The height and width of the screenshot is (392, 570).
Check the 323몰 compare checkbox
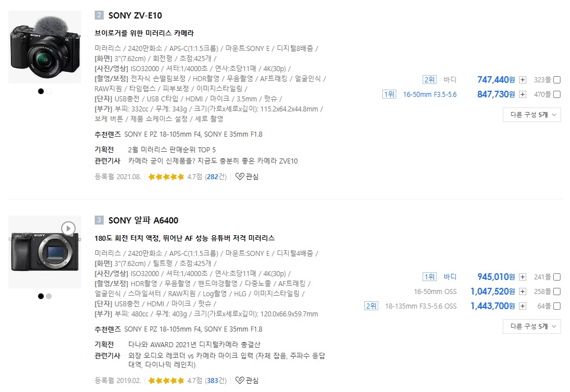[557, 80]
